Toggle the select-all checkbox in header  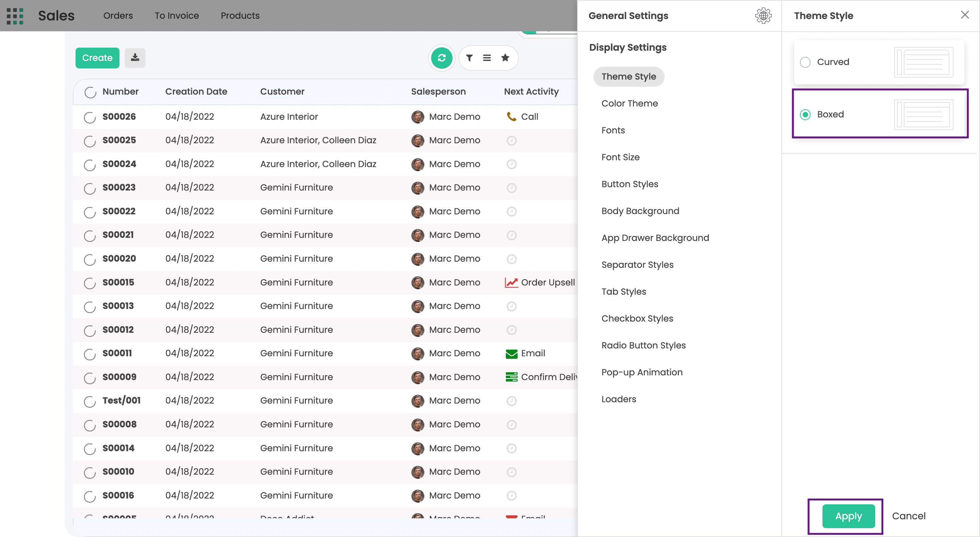[90, 92]
